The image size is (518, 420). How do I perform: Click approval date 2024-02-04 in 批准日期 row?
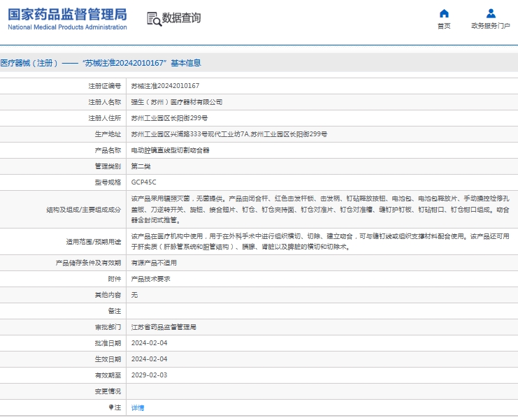[150, 343]
